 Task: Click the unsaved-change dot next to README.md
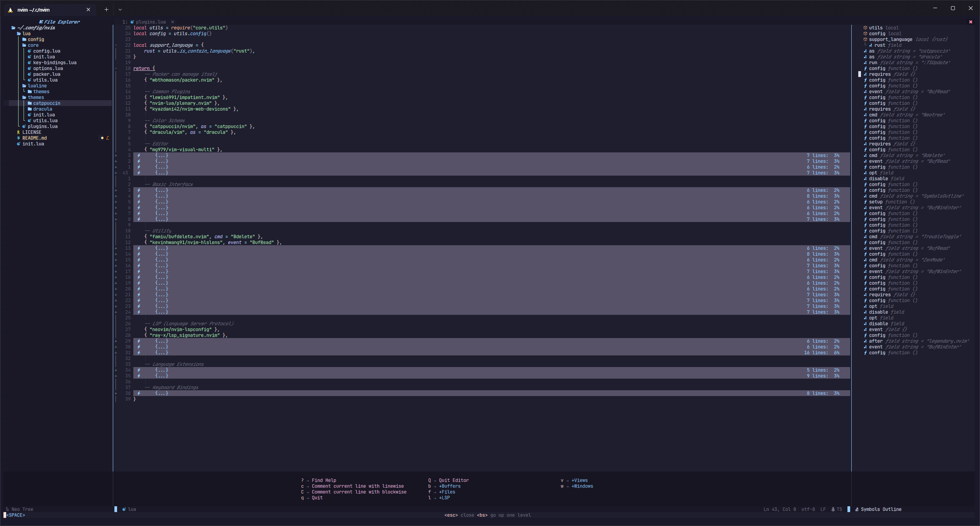[102, 138]
